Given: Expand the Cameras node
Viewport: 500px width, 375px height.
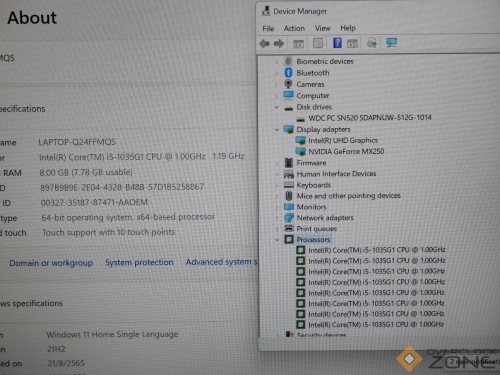Looking at the screenshot, I should click(276, 84).
